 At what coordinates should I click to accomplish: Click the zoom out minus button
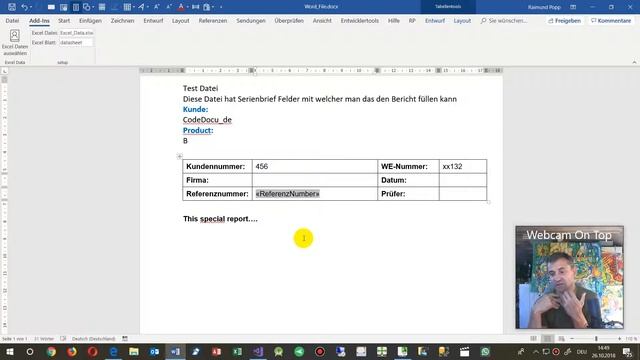(572, 339)
